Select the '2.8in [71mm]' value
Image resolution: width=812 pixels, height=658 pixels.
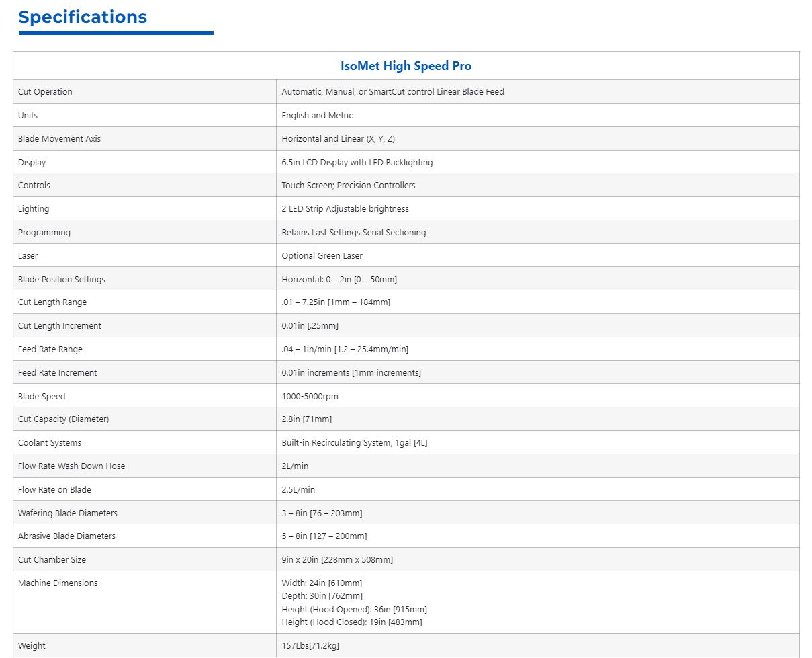tap(307, 419)
